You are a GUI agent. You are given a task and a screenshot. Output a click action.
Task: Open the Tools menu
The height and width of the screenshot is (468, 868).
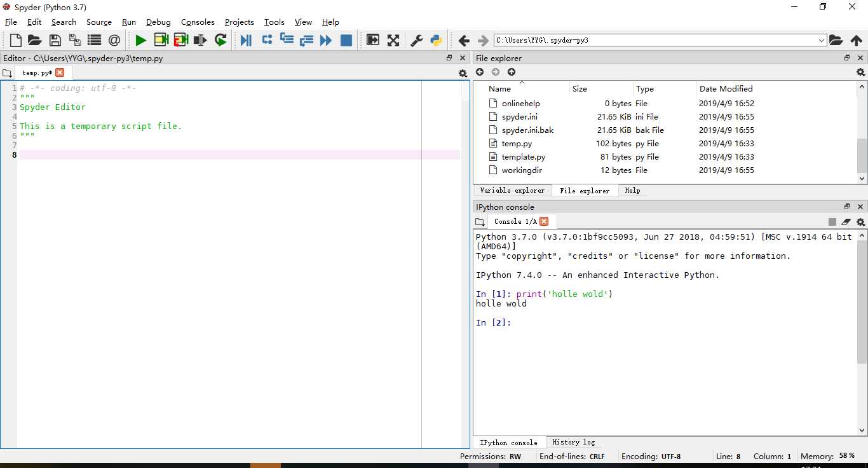[275, 22]
